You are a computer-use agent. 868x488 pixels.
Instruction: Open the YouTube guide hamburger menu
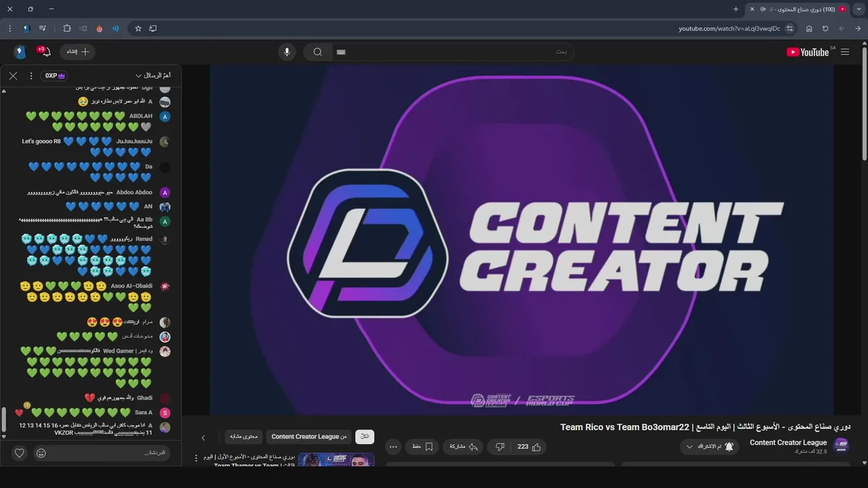[845, 52]
